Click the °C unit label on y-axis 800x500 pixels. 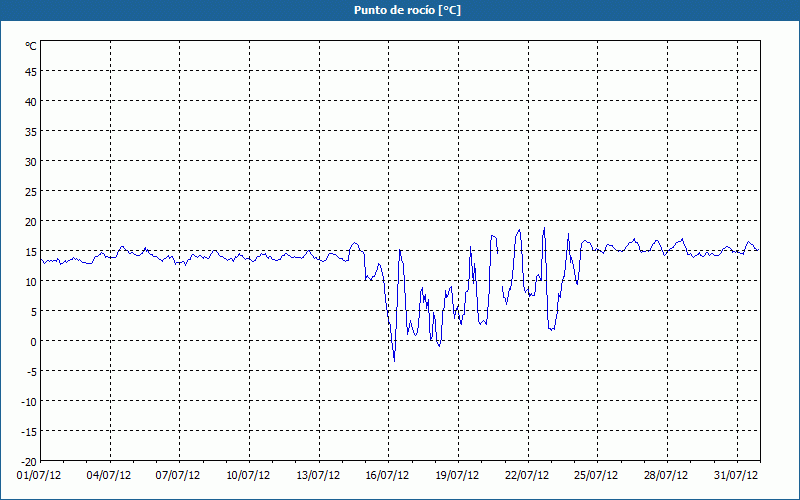click(31, 46)
